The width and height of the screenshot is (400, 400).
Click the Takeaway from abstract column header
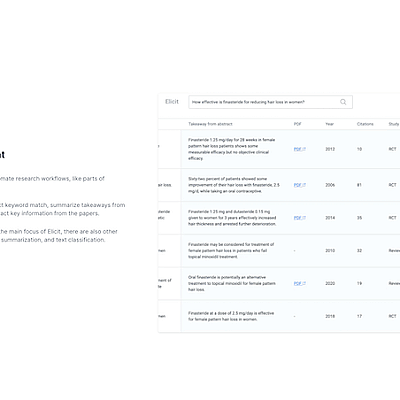point(210,124)
